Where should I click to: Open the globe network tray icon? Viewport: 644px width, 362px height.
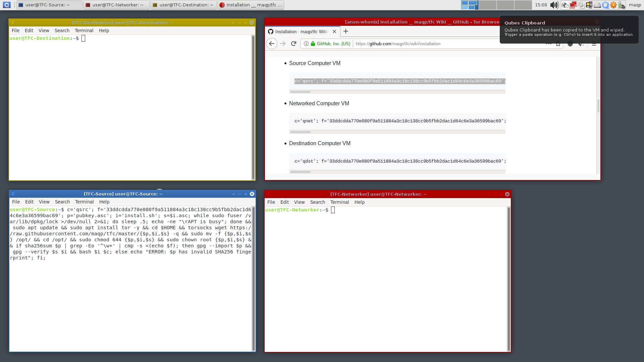565,5
